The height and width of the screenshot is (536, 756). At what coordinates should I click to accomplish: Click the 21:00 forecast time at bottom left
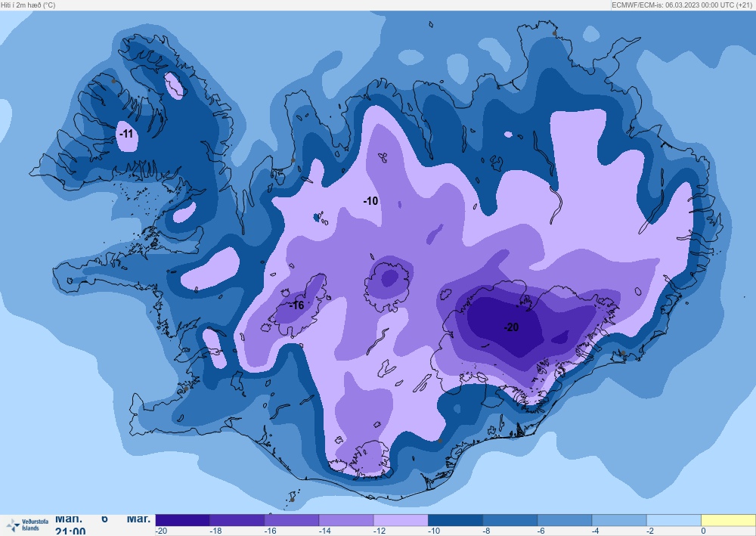pyautogui.click(x=70, y=531)
